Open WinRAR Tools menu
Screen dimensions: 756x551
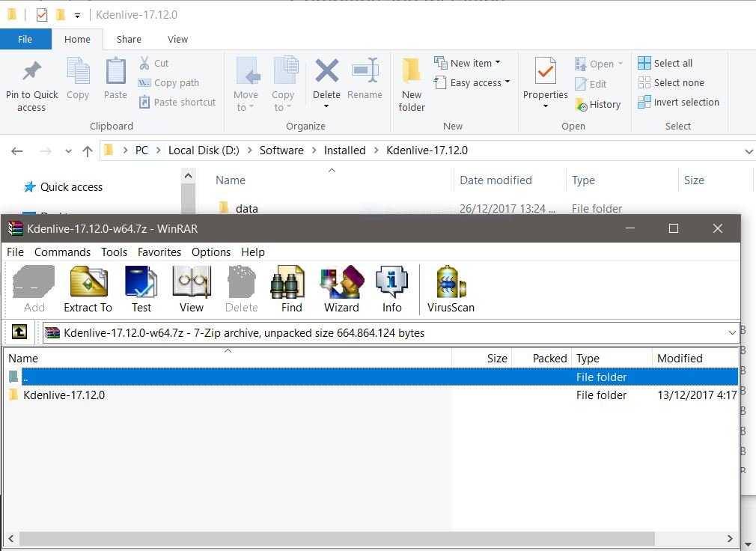tap(115, 252)
